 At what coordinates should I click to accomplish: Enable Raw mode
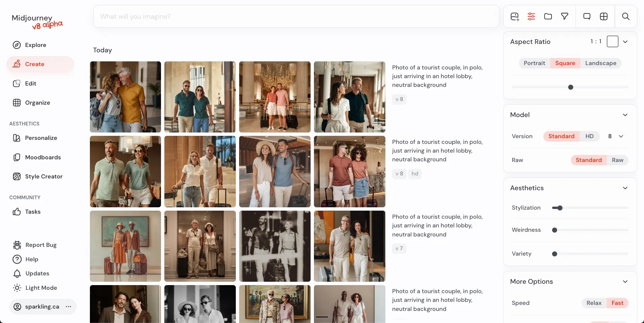point(618,160)
